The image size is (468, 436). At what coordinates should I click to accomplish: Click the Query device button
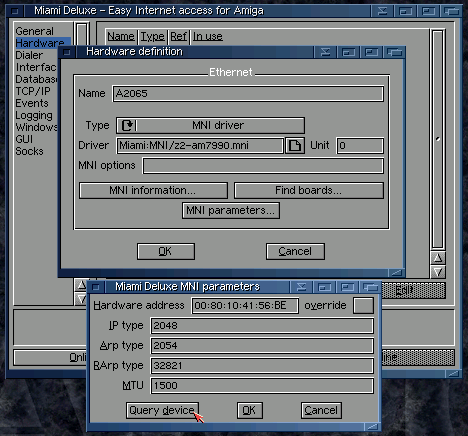(x=162, y=410)
